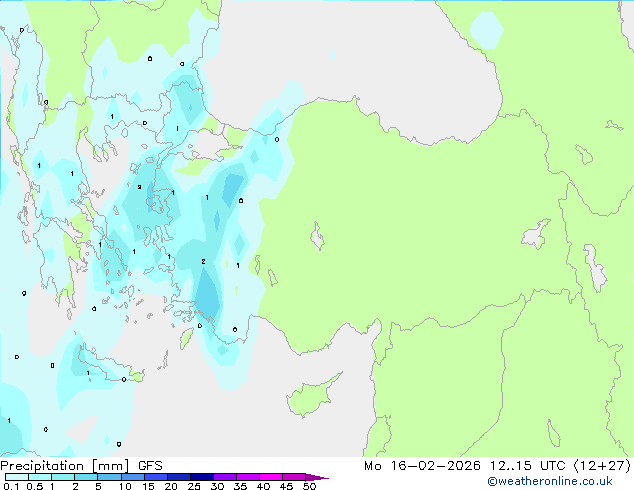
Task: Select the 30–35 mm purple swatch
Action: (x=224, y=477)
